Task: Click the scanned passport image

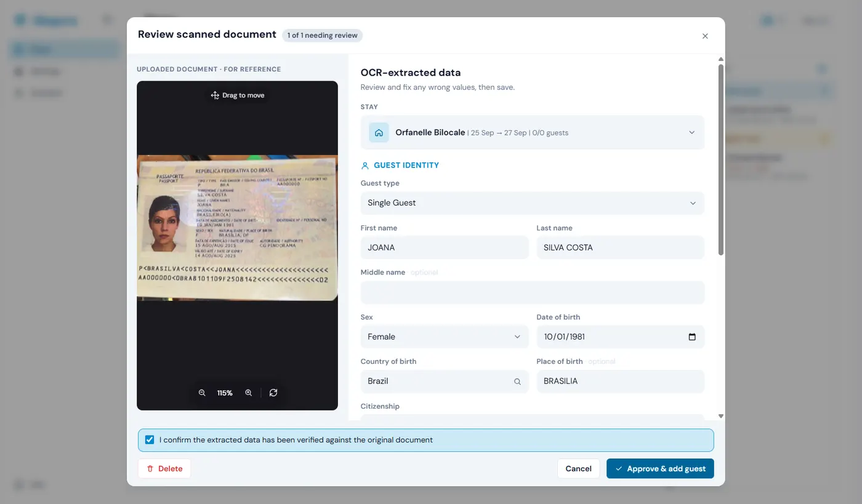Action: point(237,228)
